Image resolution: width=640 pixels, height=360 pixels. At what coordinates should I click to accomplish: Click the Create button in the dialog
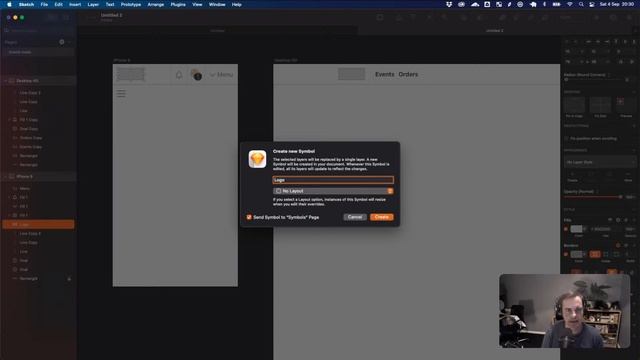coord(382,217)
